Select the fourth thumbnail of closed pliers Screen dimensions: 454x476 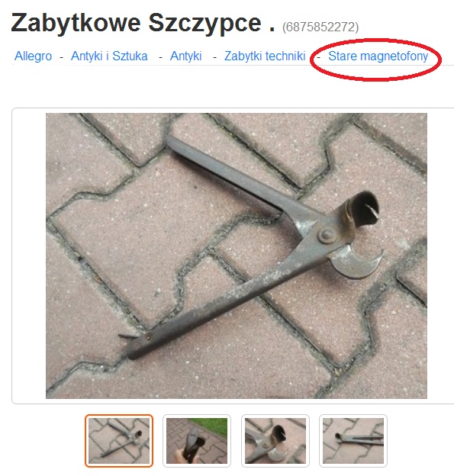pos(353,440)
